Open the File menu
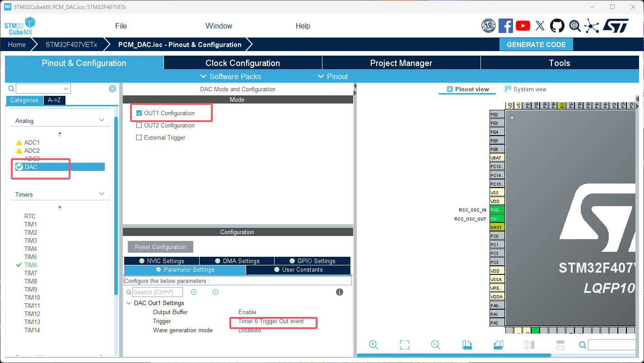 (121, 26)
